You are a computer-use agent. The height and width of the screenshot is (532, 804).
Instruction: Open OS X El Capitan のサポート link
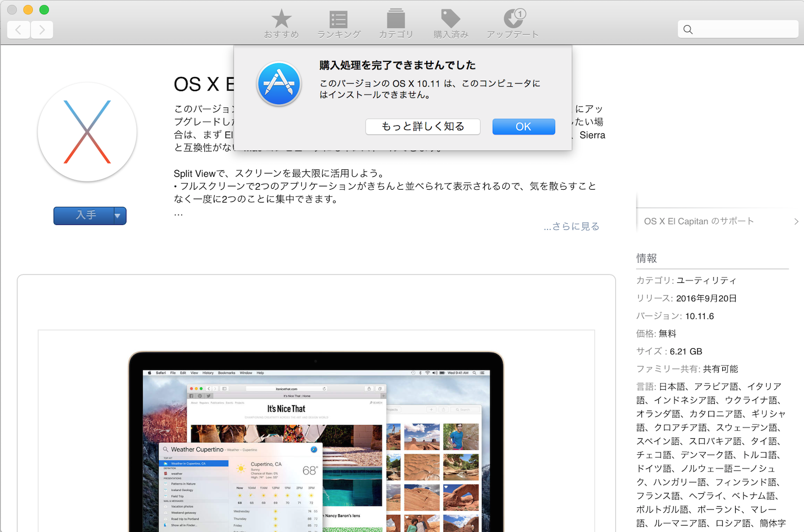point(699,221)
